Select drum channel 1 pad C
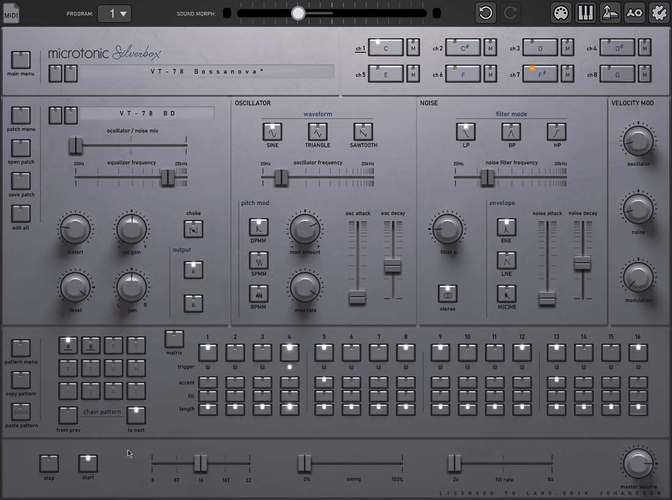Image resolution: width=672 pixels, height=500 pixels. [386, 48]
